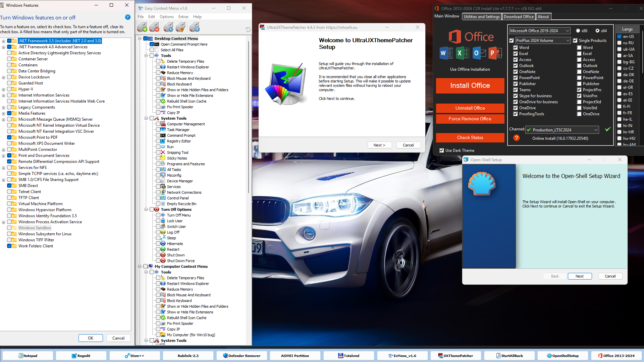
Task: Open the Options menu in Easy Context Menu
Action: coord(167,17)
